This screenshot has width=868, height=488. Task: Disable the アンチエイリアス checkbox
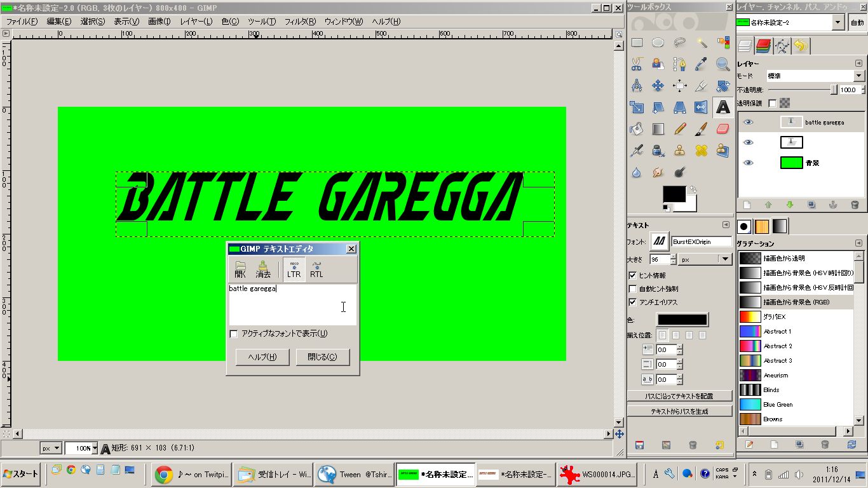click(x=632, y=302)
